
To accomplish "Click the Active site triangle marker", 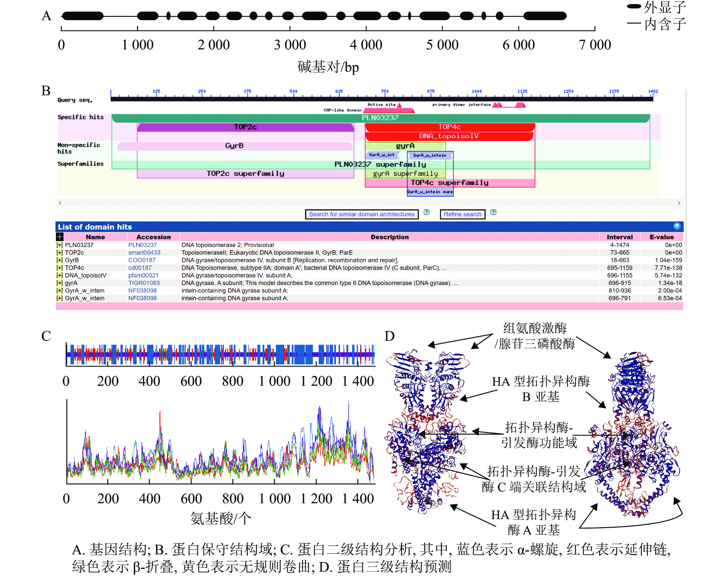I will 400,105.
